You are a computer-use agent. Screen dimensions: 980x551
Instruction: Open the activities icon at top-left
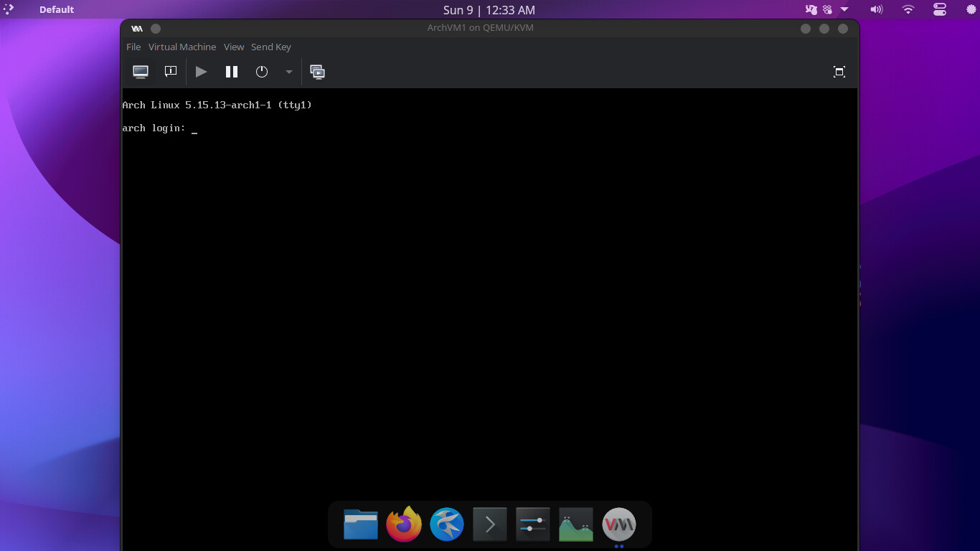click(x=9, y=9)
